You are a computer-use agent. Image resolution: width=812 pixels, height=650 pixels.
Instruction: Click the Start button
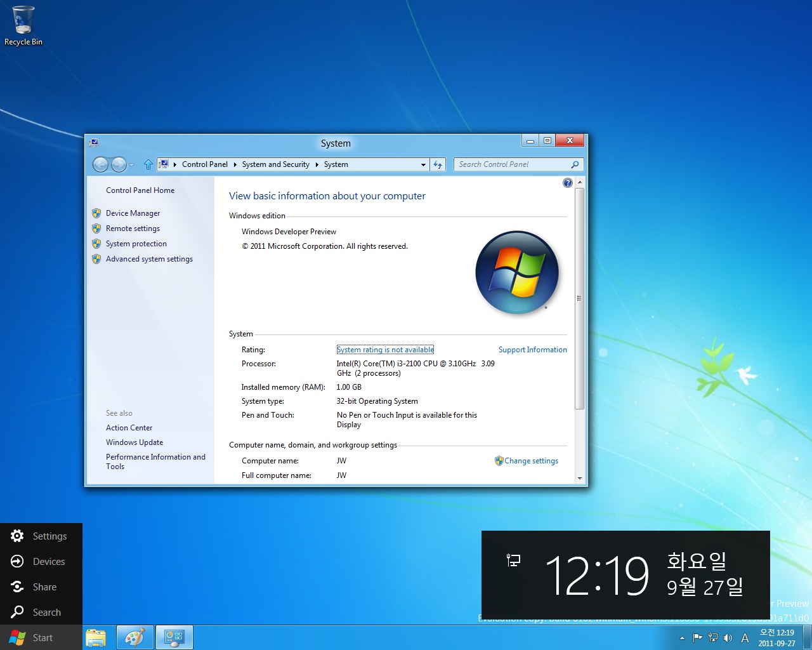(x=41, y=638)
